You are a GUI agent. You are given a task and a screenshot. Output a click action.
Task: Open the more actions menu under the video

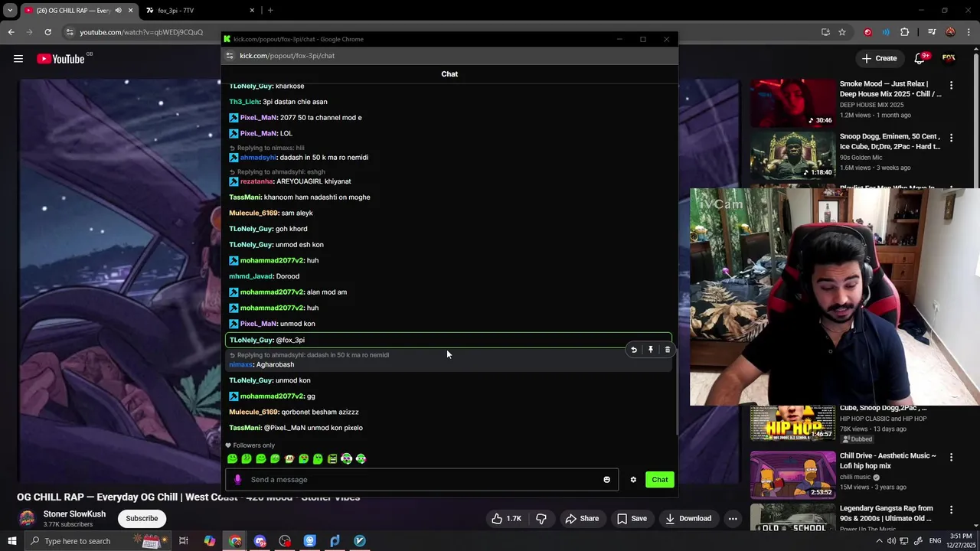tap(733, 519)
